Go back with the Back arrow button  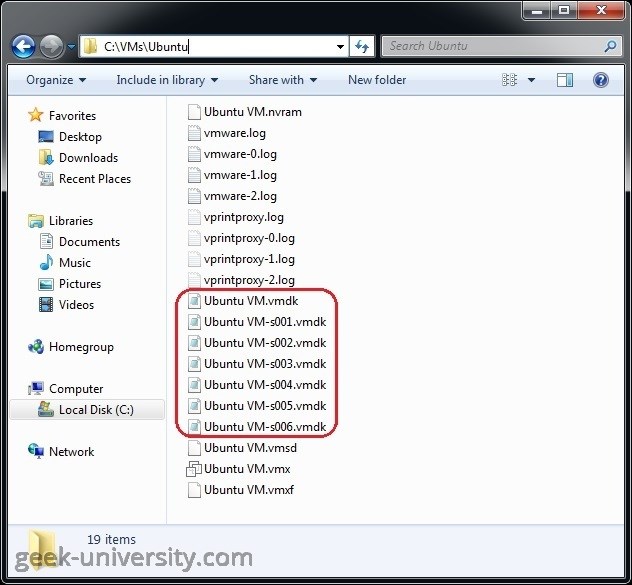(x=23, y=47)
